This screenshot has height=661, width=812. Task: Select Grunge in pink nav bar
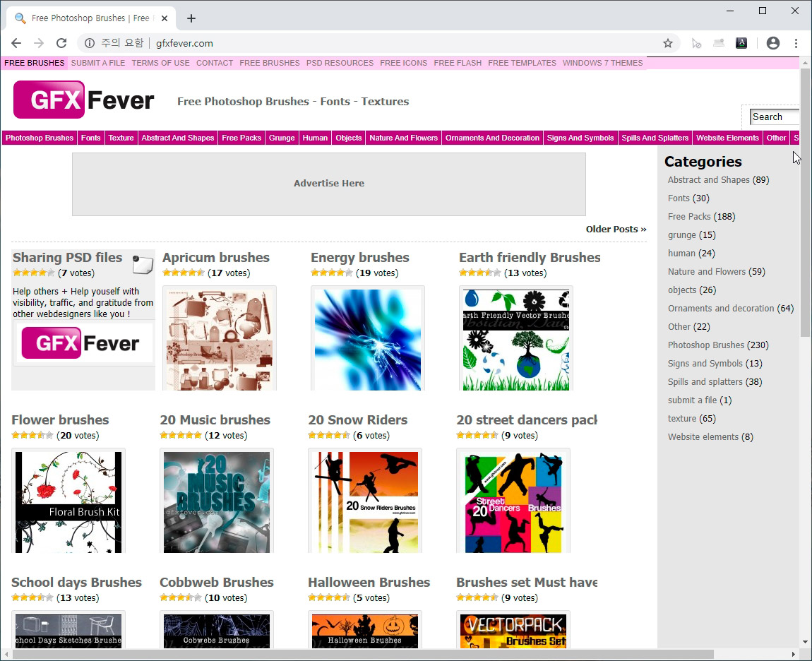[282, 138]
